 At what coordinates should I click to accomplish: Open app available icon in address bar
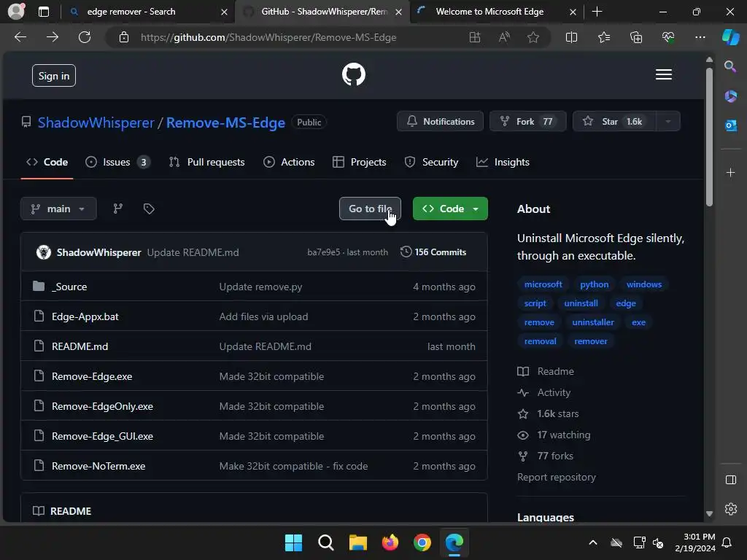click(474, 37)
